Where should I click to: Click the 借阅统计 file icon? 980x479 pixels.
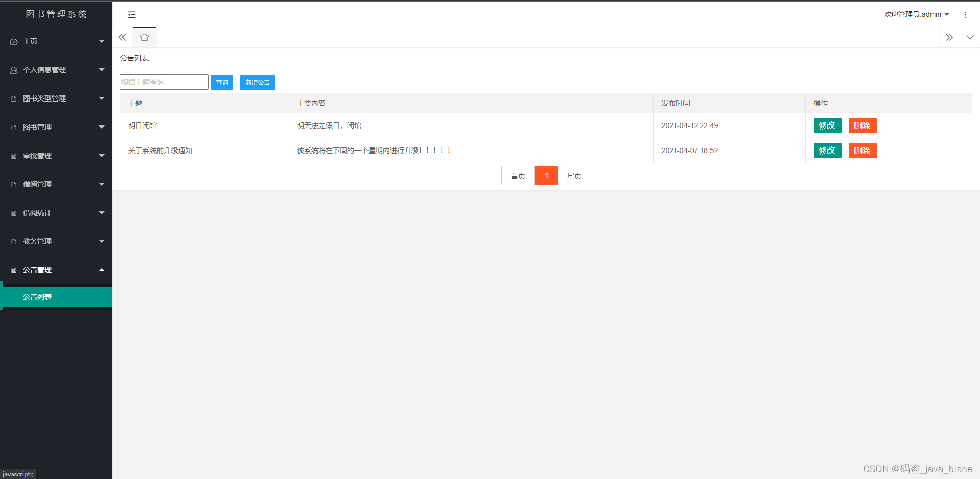(x=14, y=213)
